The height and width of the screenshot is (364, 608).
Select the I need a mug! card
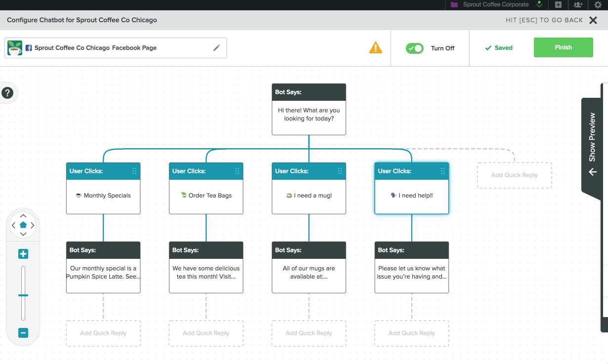coord(309,188)
